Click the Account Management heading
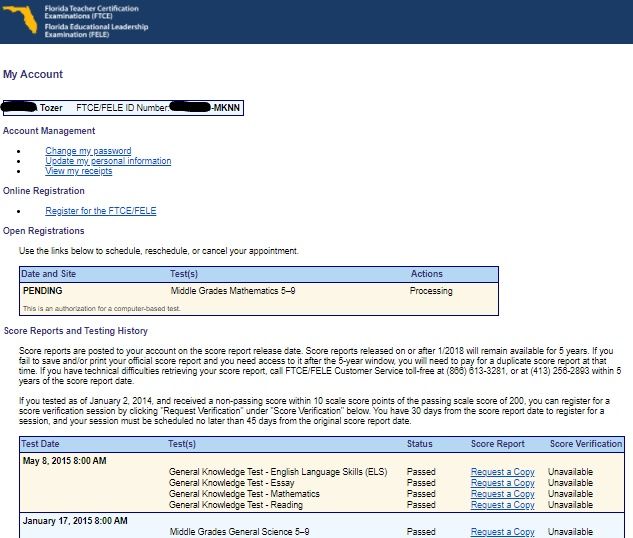Viewport: 633px width, 538px height. (49, 131)
